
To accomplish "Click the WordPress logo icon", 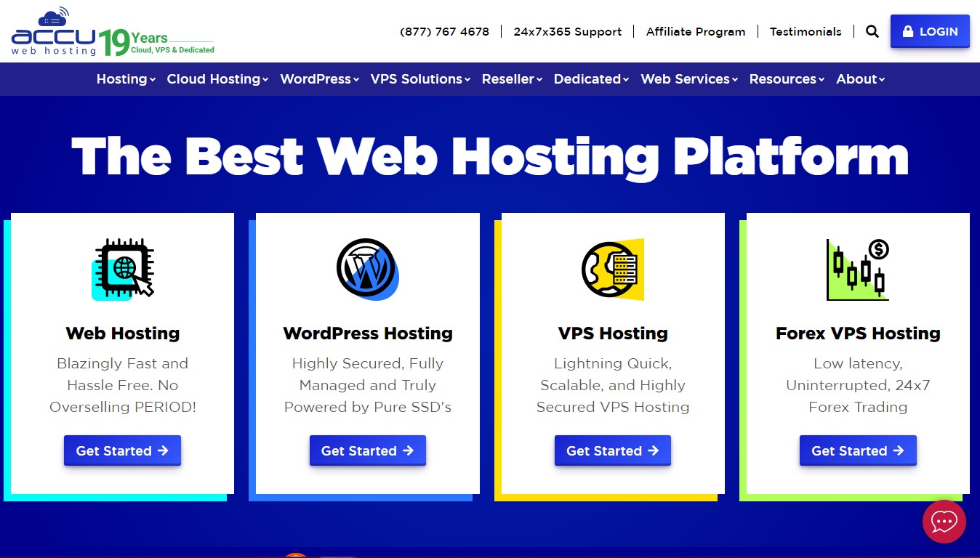I will coord(367,269).
